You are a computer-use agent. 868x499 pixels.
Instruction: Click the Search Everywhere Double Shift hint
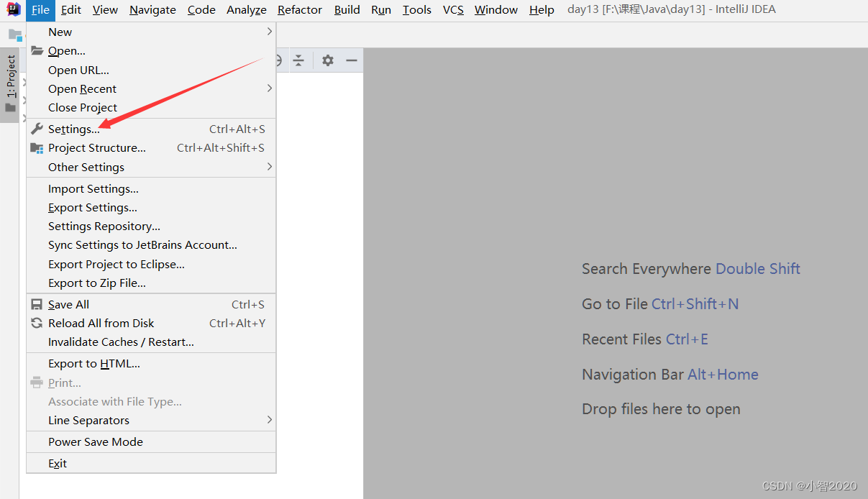pos(691,269)
